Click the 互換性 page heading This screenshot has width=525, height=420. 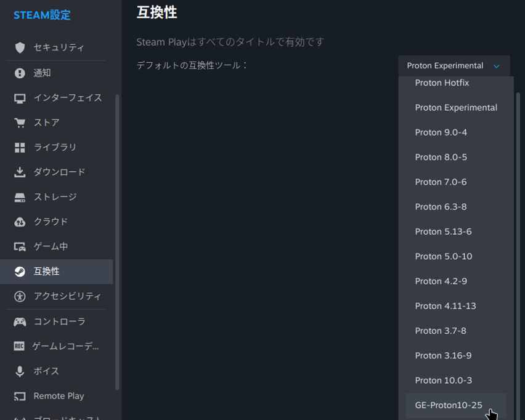tap(157, 13)
